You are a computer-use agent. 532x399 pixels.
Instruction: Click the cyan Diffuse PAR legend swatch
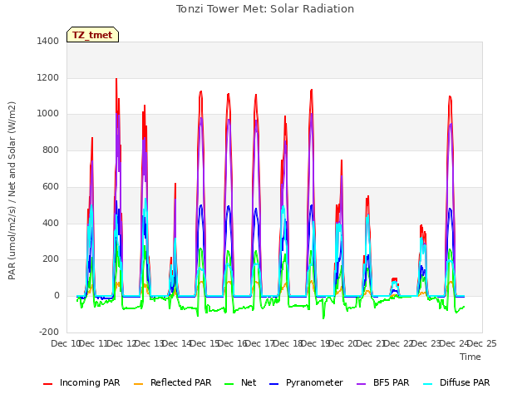pyautogui.click(x=428, y=384)
